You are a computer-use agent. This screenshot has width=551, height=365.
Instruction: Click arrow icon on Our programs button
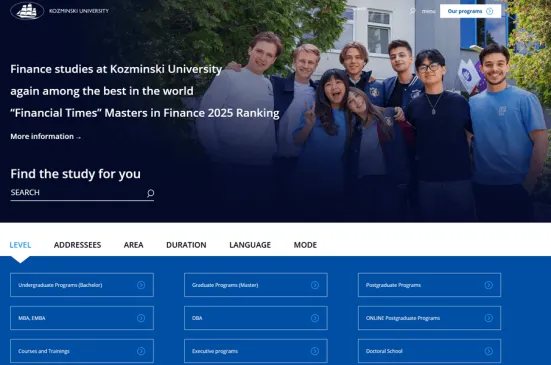click(490, 11)
